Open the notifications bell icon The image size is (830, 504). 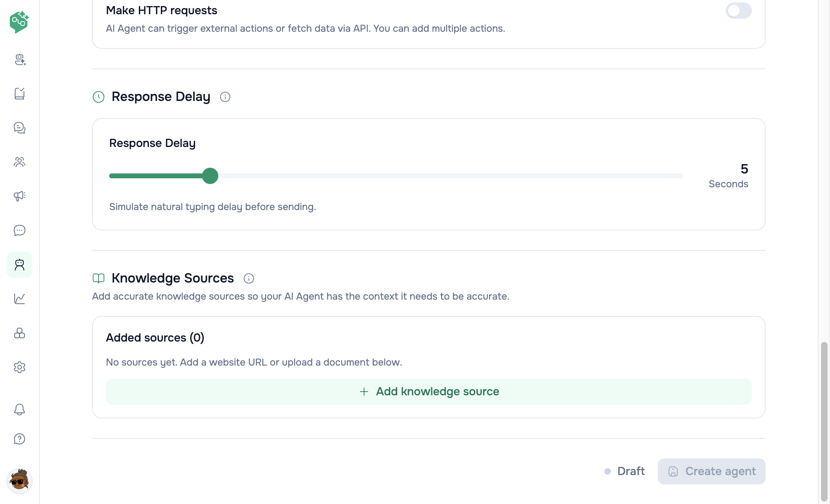(20, 409)
